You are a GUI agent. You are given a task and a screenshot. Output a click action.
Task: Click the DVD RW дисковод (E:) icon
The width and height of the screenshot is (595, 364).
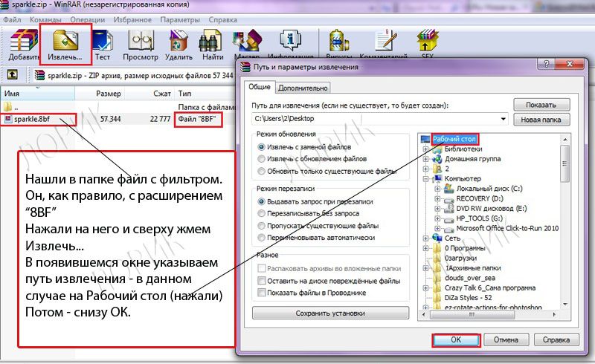coord(449,208)
